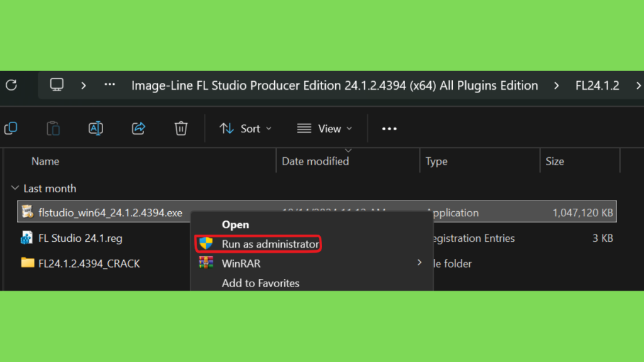The image size is (644, 362).
Task: Click the Rename toolbar icon
Action: pos(96,128)
